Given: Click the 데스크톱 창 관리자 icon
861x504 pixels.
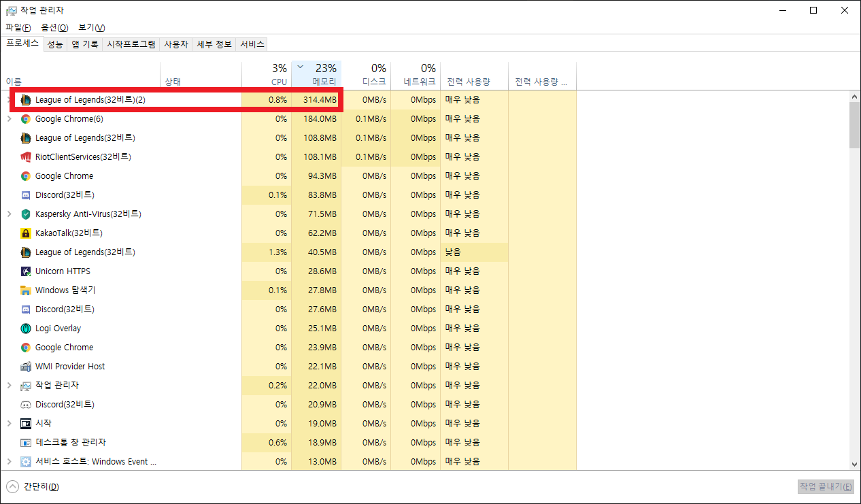Looking at the screenshot, I should click(x=26, y=443).
